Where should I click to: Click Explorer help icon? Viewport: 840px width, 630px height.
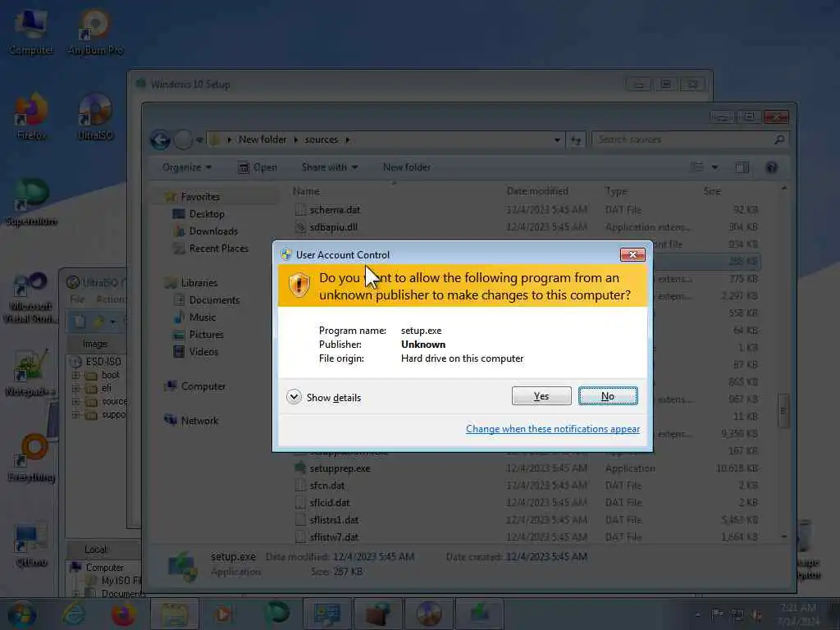tap(771, 167)
